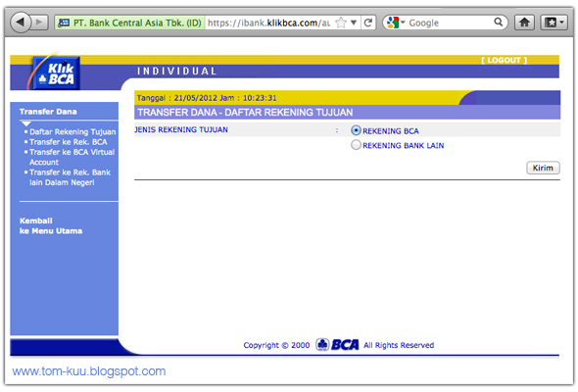The image size is (578, 392).
Task: Click Kembali ke Menu Utama link
Action: pos(51,225)
